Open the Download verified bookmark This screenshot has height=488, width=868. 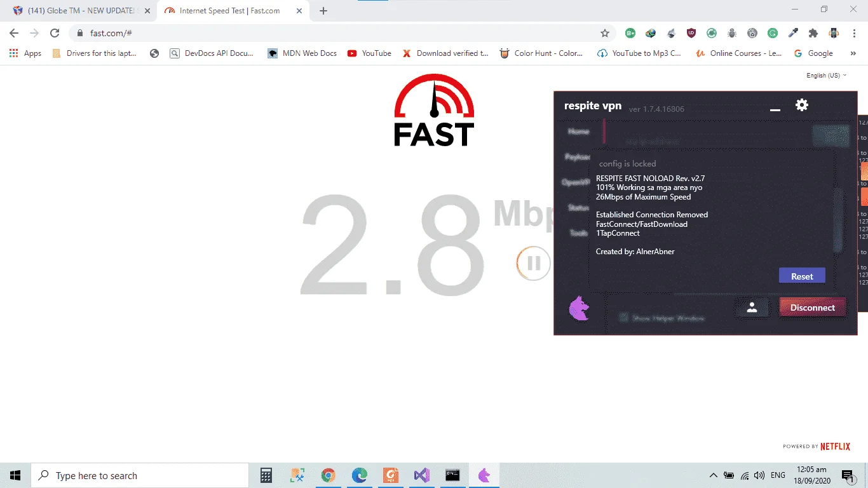point(445,53)
